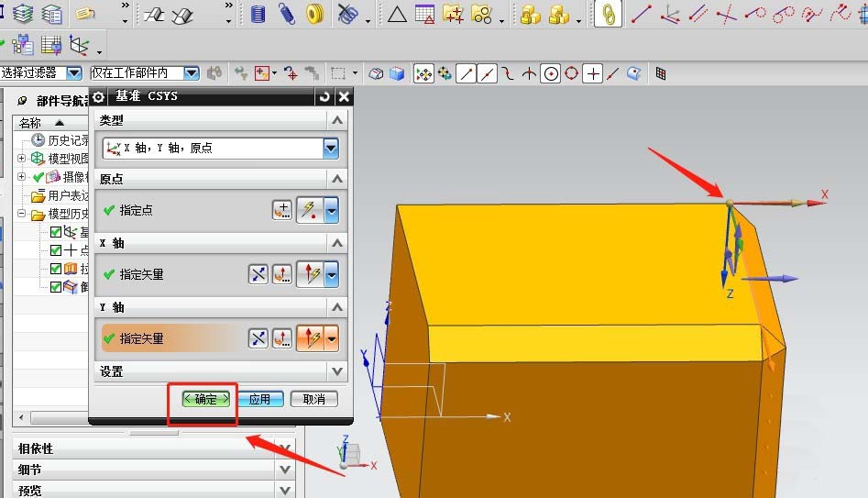Collapse the X 轴 section

pyautogui.click(x=337, y=243)
